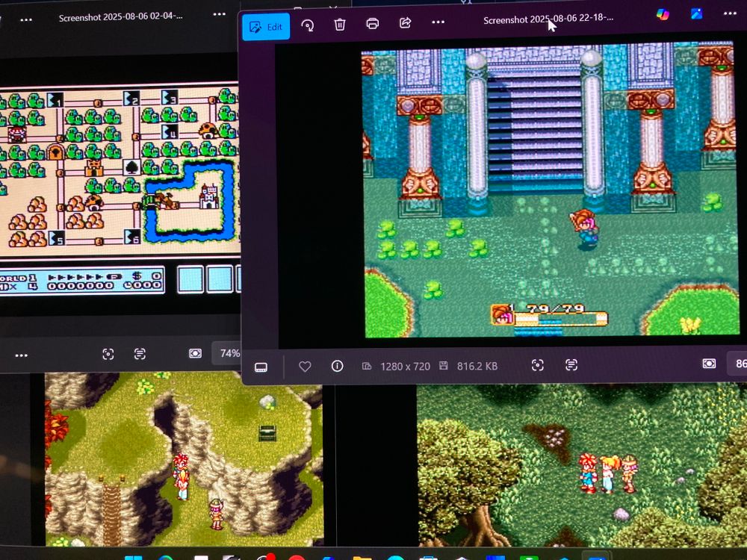Screen dimensions: 747x560
Task: Scan text in the 22-18 screenshot
Action: [x=571, y=365]
